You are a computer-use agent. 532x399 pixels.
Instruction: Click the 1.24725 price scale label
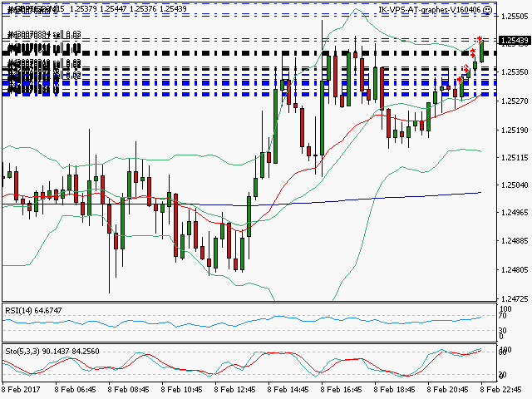(x=515, y=298)
